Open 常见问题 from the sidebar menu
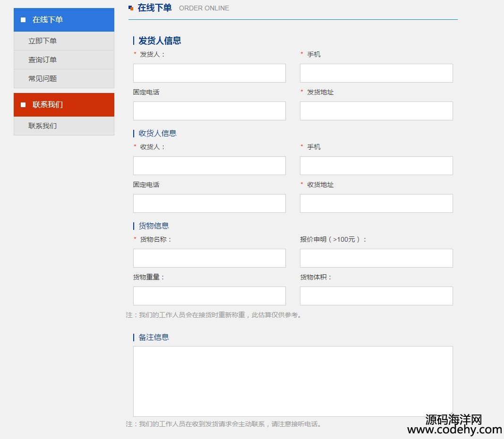Image resolution: width=504 pixels, height=439 pixels. [43, 79]
